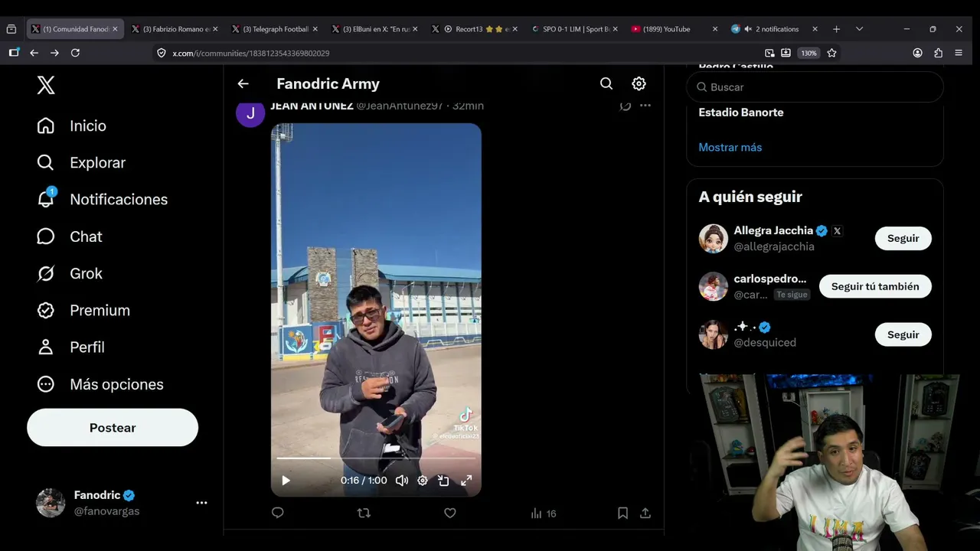Share the post
The image size is (980, 551).
coord(645,514)
